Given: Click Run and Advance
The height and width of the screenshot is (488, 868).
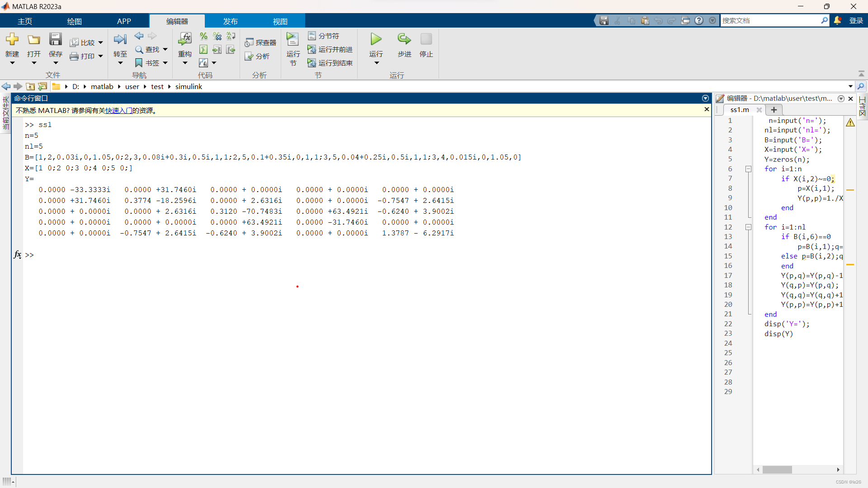Looking at the screenshot, I should (x=330, y=49).
